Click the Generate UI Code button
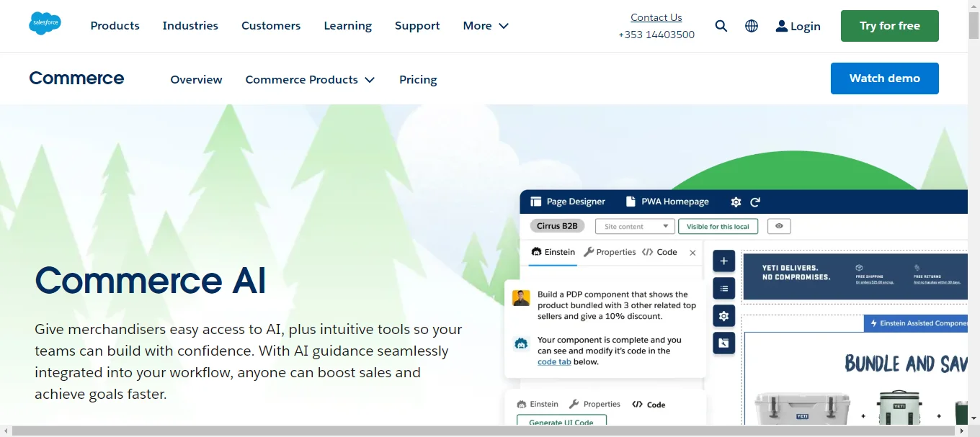This screenshot has height=437, width=980. pyautogui.click(x=561, y=420)
